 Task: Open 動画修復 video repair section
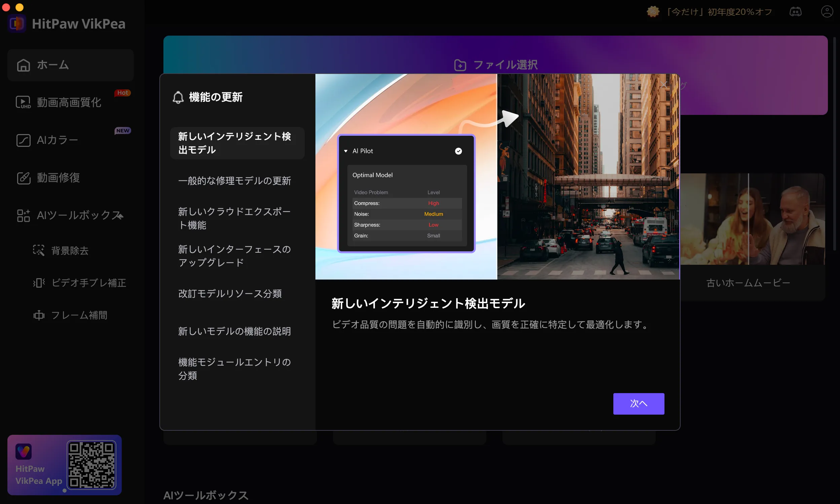(x=70, y=178)
